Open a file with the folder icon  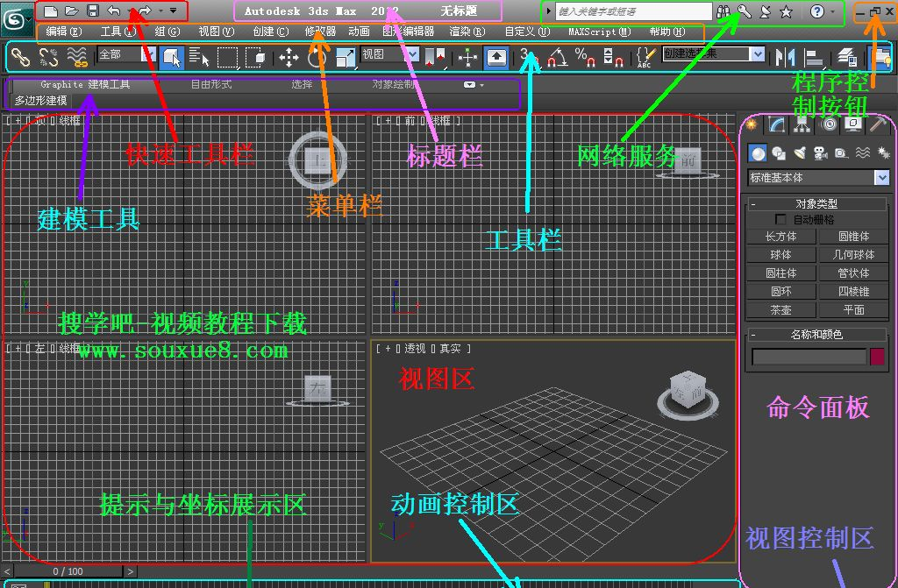(x=72, y=11)
